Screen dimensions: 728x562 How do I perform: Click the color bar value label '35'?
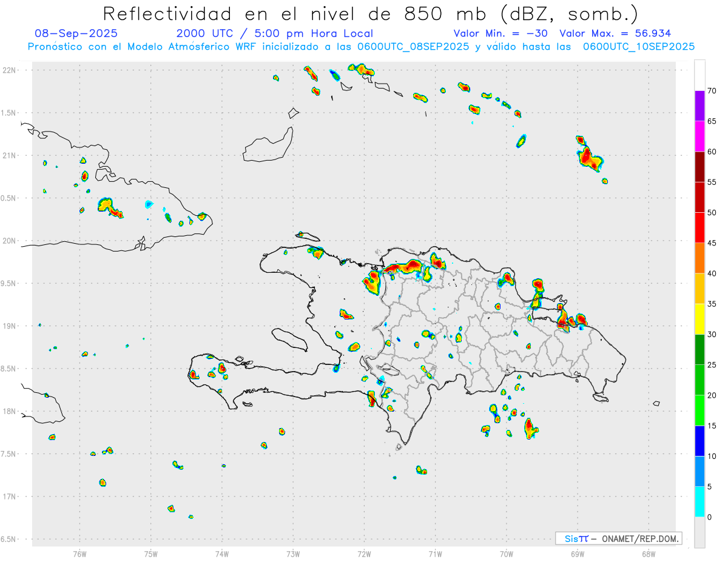click(712, 304)
